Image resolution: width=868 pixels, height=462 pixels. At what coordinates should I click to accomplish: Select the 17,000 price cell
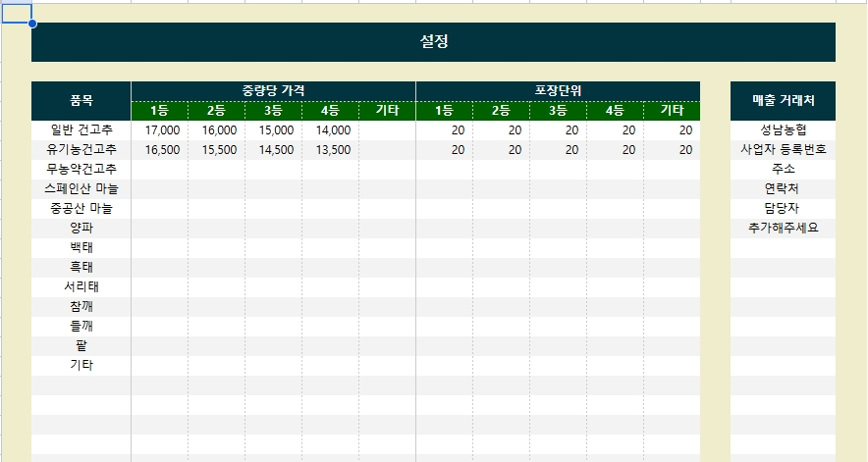coord(160,130)
